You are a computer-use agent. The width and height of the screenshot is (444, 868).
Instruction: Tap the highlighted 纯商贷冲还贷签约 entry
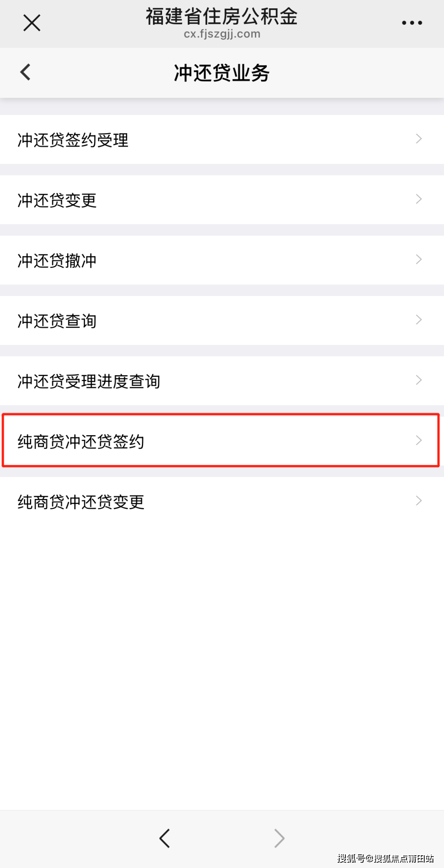[81, 441]
